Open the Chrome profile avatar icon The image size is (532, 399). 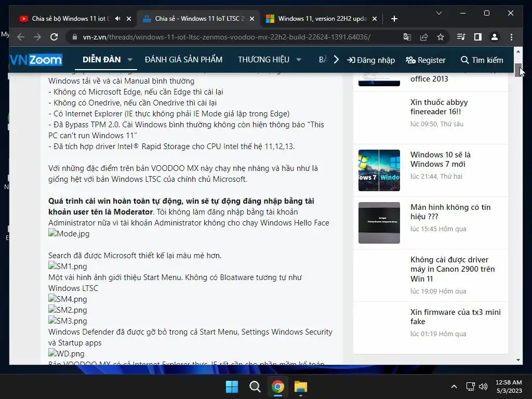click(495, 37)
